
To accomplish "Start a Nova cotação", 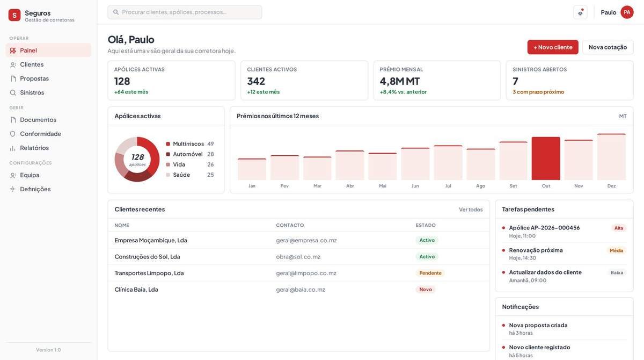I will [608, 47].
